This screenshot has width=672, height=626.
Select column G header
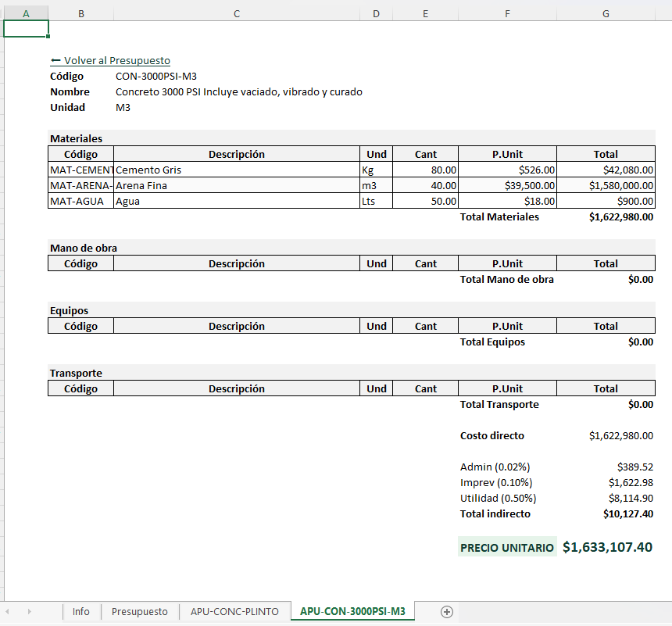click(x=606, y=14)
